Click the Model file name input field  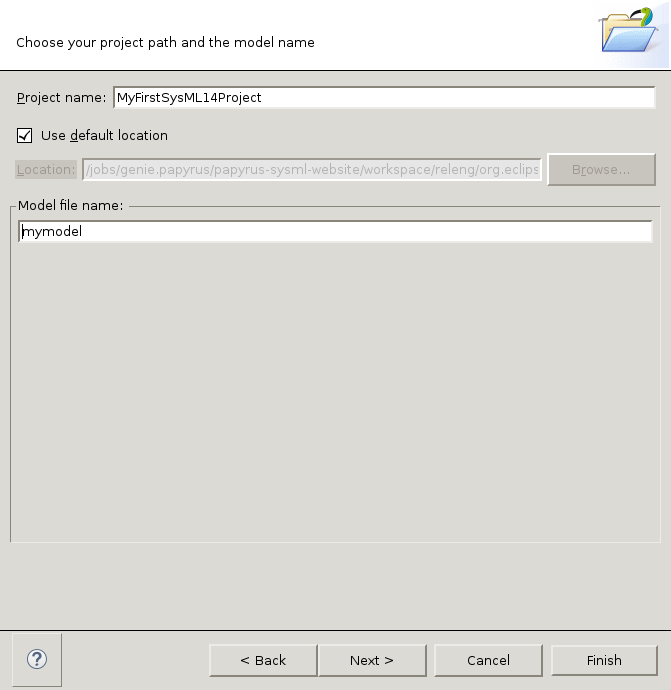coord(335,231)
